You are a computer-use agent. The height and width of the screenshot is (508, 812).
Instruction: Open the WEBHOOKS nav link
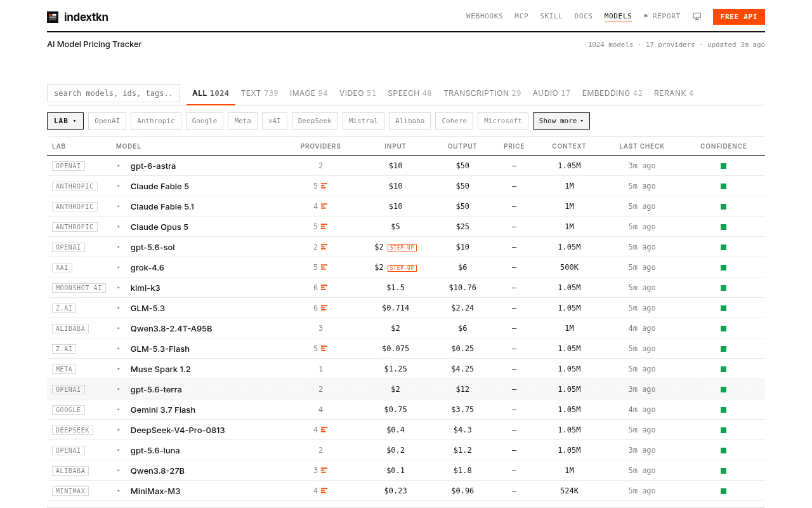pyautogui.click(x=485, y=17)
